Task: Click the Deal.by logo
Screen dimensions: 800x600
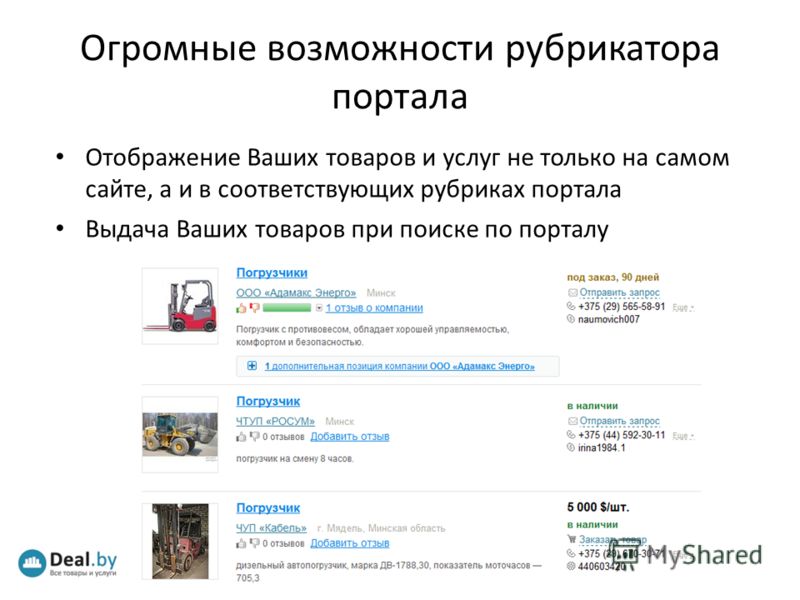Action: click(x=67, y=563)
